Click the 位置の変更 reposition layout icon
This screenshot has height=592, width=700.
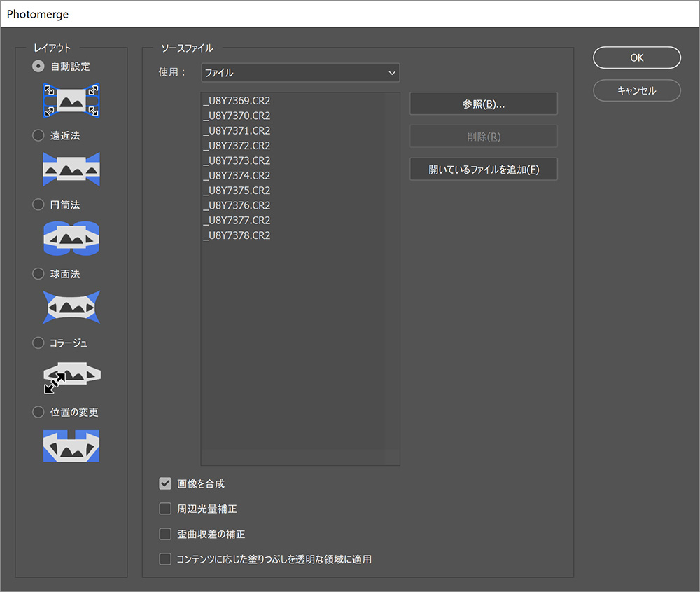71,446
